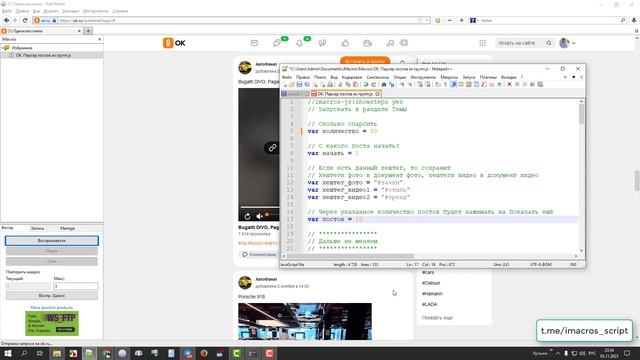640x360 pixels.
Task: Open OK guests footprint icon
Action: (322, 43)
